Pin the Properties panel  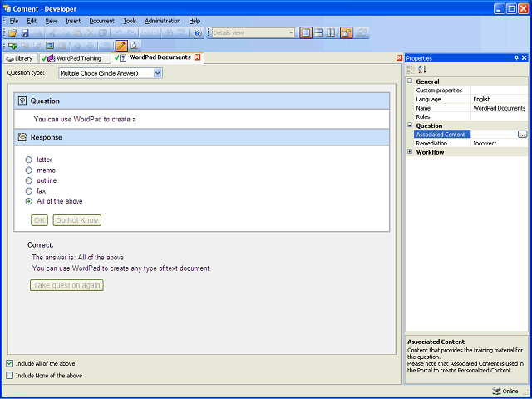click(516, 58)
